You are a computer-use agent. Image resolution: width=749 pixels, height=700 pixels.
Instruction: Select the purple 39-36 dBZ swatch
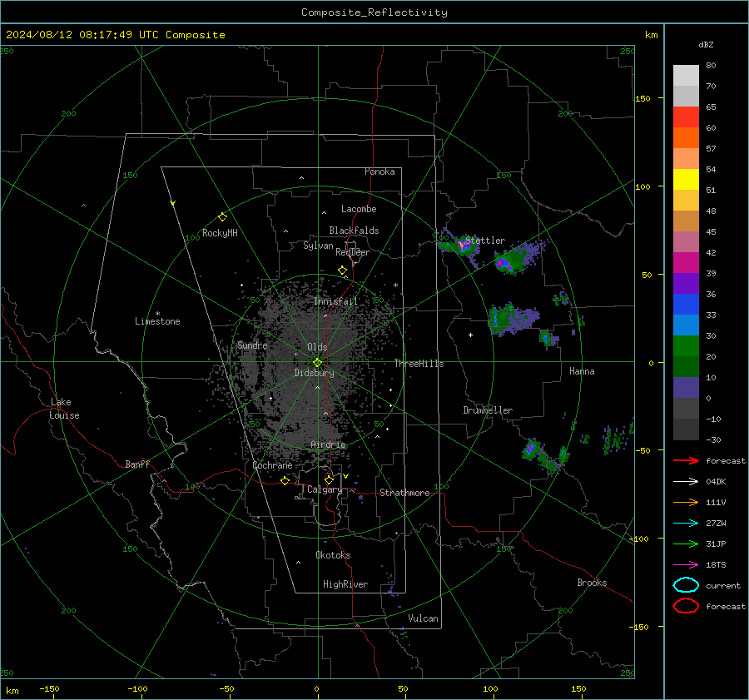(686, 284)
